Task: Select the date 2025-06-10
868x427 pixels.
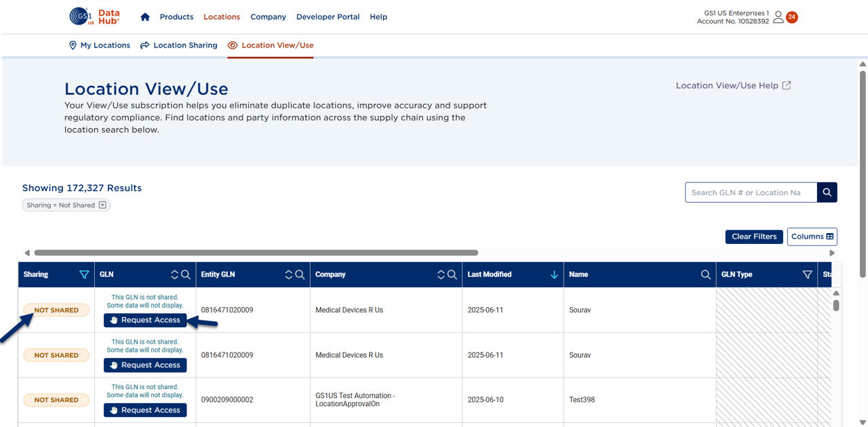Action: [x=486, y=400]
